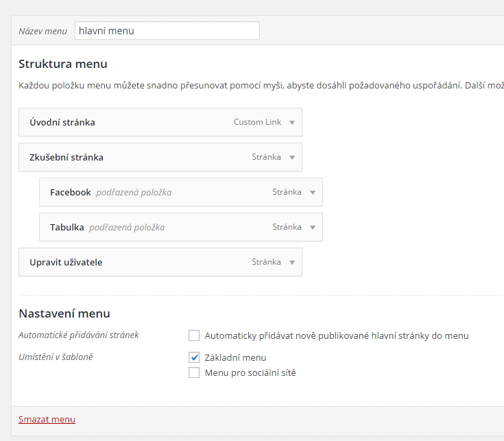Select the Facebook podřazená položka bar
The width and height of the screenshot is (504, 441).
[x=181, y=192]
